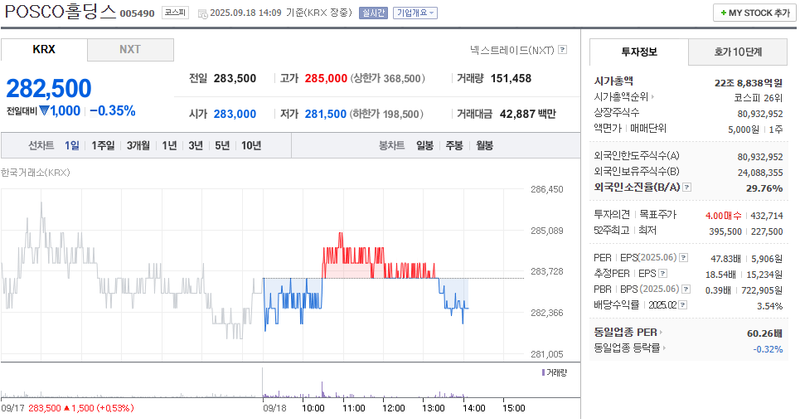The image size is (800, 419).
Task: Click the 시가총액 value 22조 8,838억원
Action: pos(748,83)
